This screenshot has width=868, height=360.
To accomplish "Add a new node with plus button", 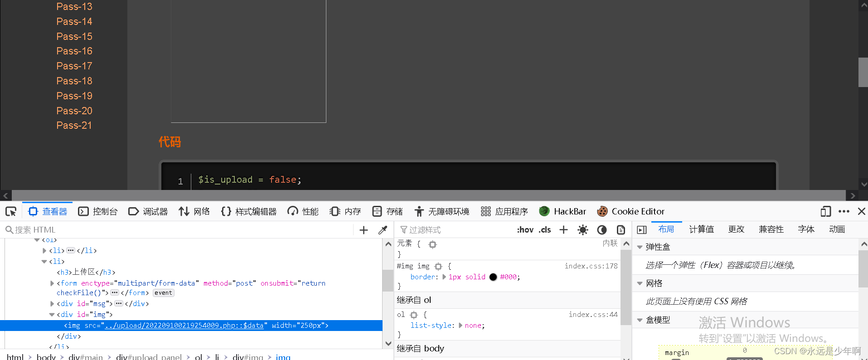I will click(x=364, y=230).
